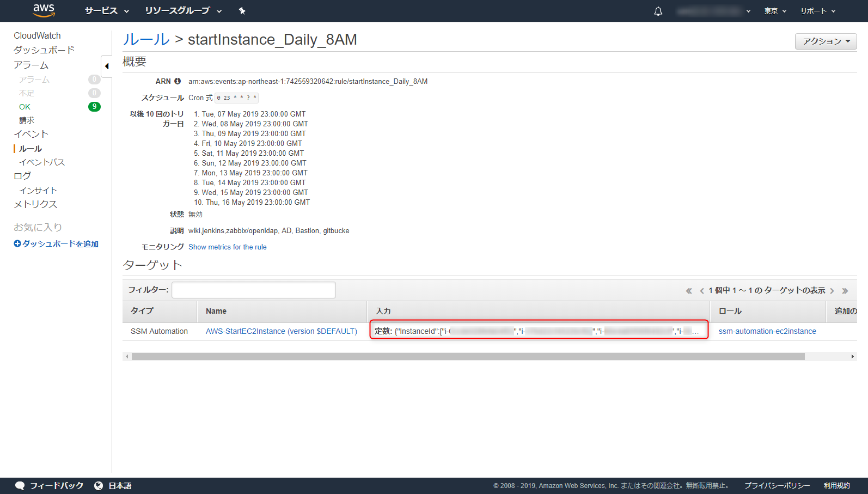Go to first page of targets

coord(689,291)
